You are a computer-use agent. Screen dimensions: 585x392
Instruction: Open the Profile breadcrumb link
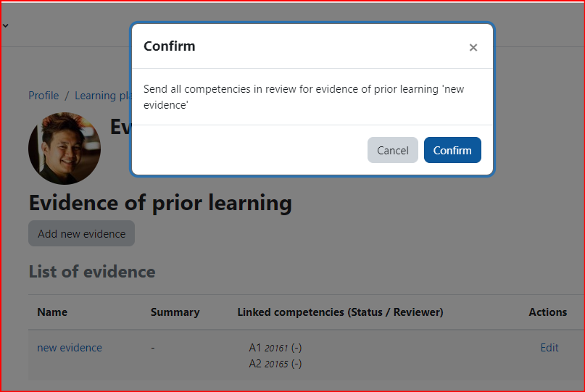click(x=43, y=96)
